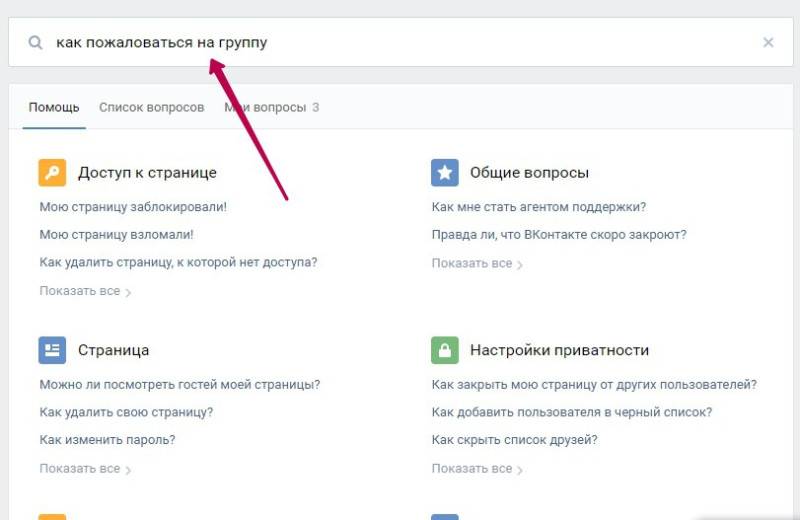
Task: Click the blue star icon for Общие вопросы
Action: tap(445, 172)
